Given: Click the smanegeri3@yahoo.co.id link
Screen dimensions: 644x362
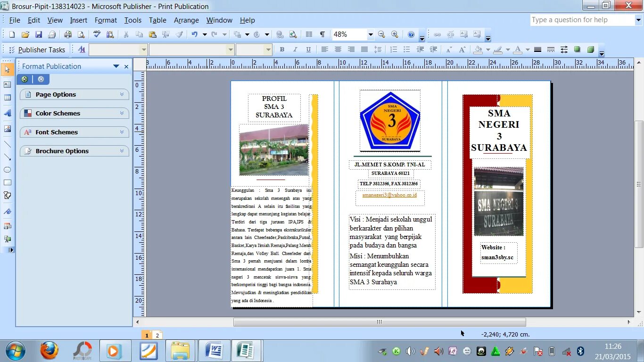Looking at the screenshot, I should tap(389, 195).
